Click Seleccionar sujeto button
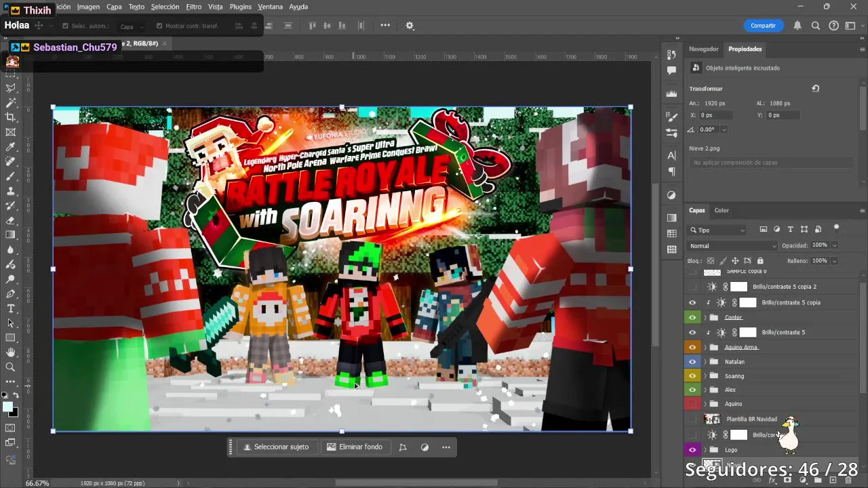This screenshot has height=488, width=868. (276, 447)
